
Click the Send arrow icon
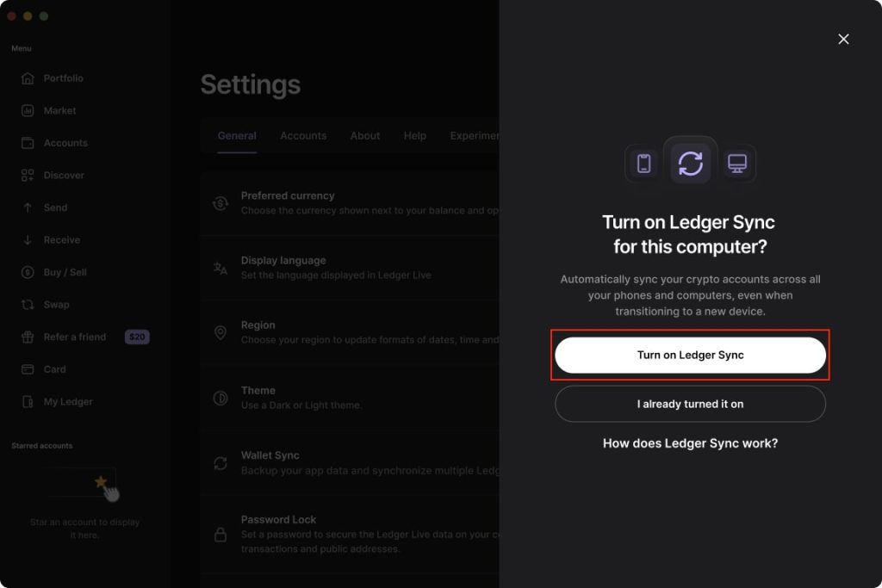[x=28, y=207]
